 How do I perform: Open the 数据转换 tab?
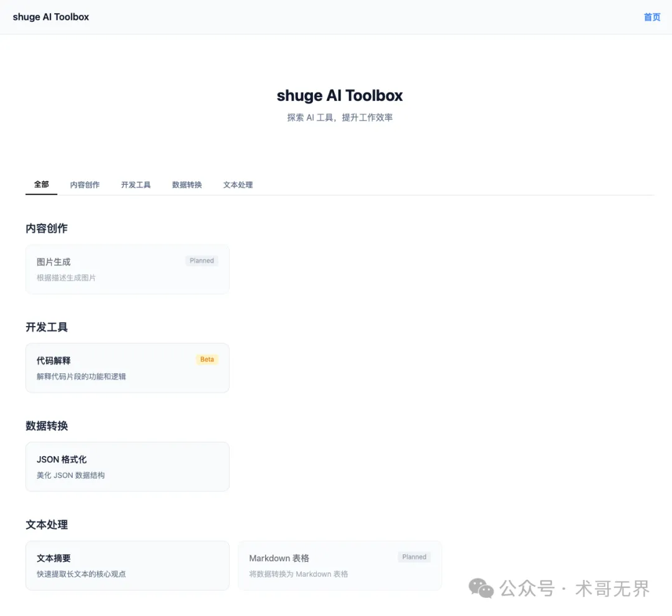coord(187,185)
